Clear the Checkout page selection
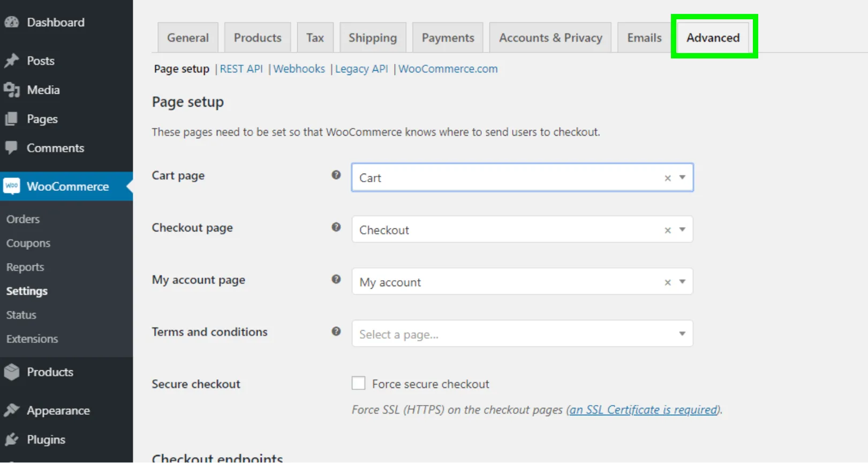Screen dimensions: 868x463 click(668, 230)
